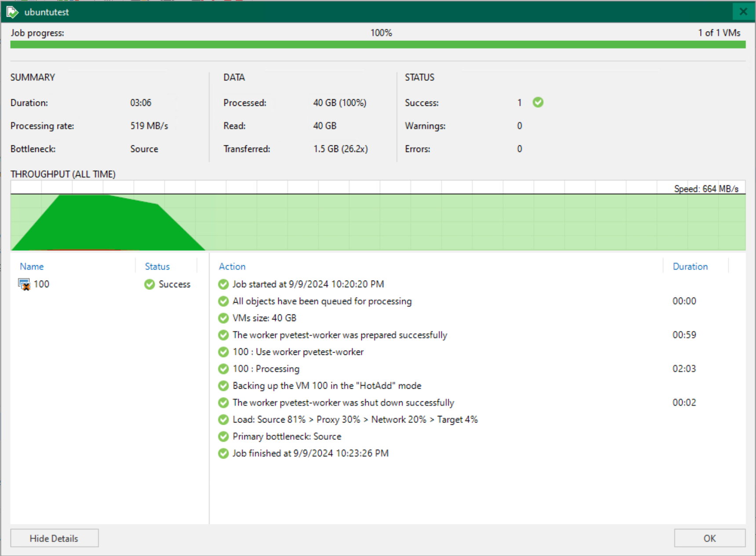Click checkmark next to "Primary bottleneck: Source"
Image resolution: width=756 pixels, height=556 pixels.
click(223, 436)
